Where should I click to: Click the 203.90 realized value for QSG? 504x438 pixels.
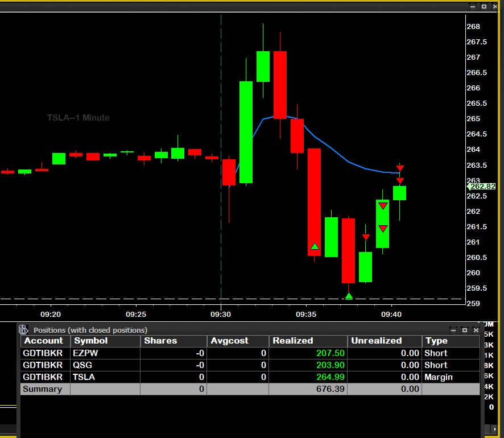click(x=330, y=365)
